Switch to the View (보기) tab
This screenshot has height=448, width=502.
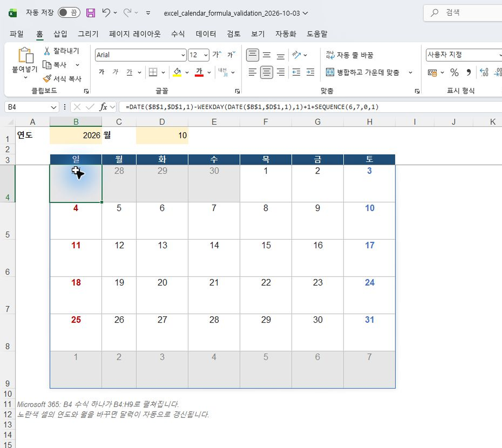tap(258, 34)
